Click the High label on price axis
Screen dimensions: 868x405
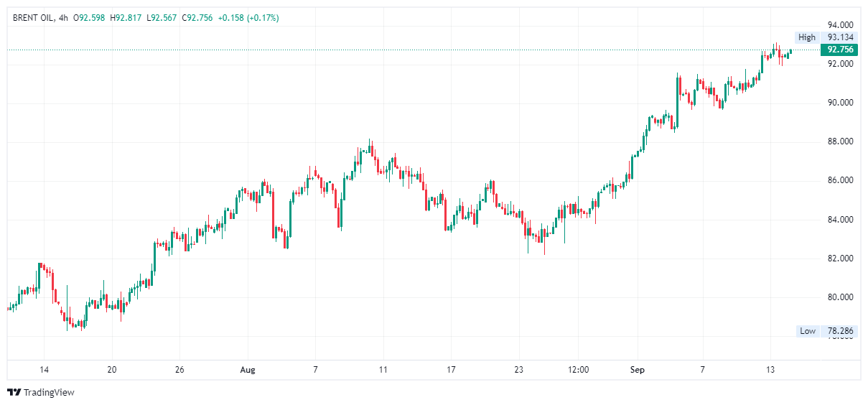coord(807,37)
